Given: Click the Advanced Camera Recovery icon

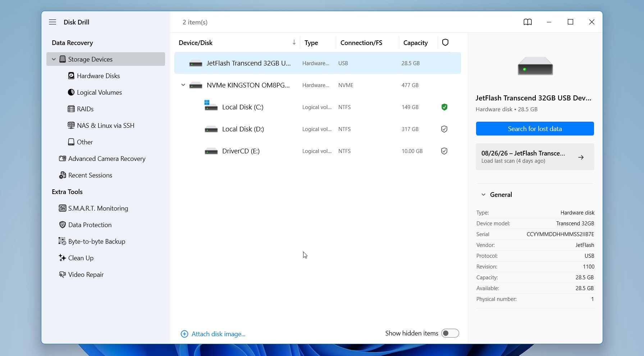Looking at the screenshot, I should [63, 158].
